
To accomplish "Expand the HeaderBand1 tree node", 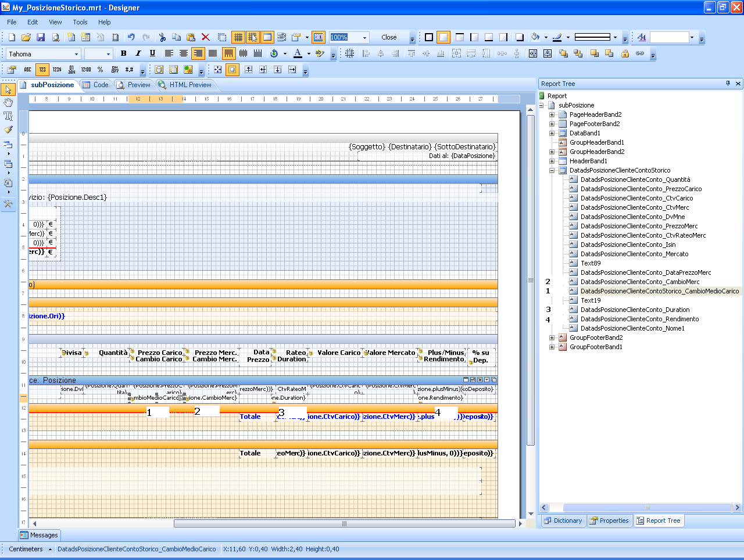I will pos(552,161).
